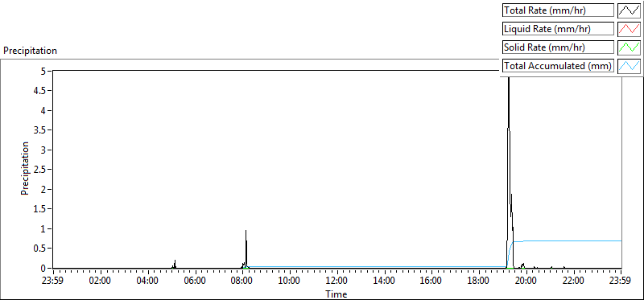Click the vertical Precipitation axis label
644x300 pixels.
click(25, 168)
